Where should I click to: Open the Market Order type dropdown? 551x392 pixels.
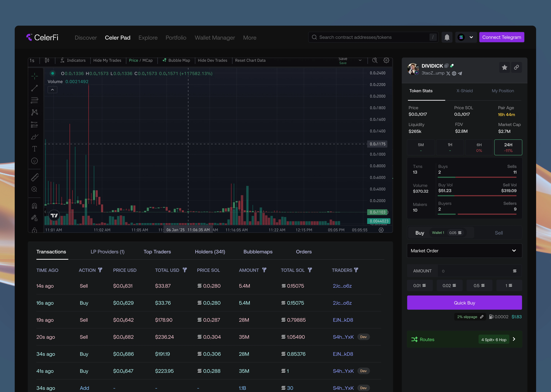pos(464,251)
